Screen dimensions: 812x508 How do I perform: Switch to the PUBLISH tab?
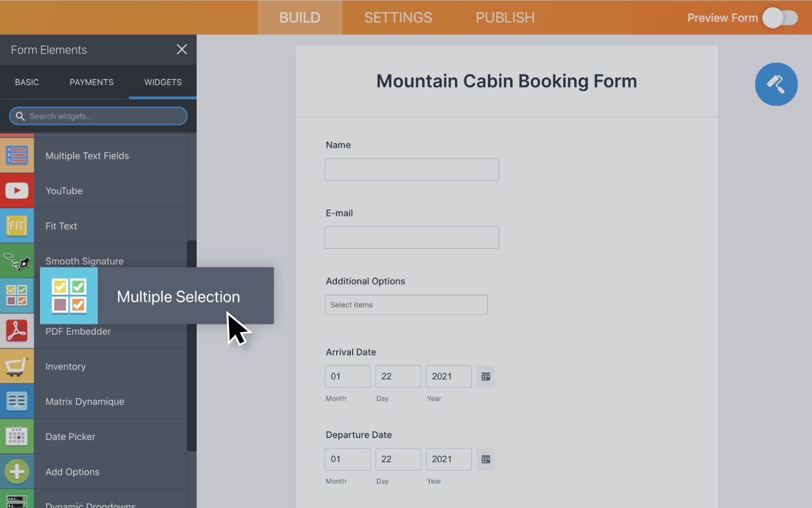point(504,18)
